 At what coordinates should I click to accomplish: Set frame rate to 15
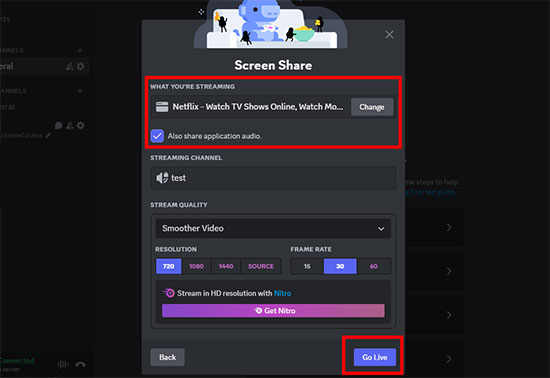307,266
